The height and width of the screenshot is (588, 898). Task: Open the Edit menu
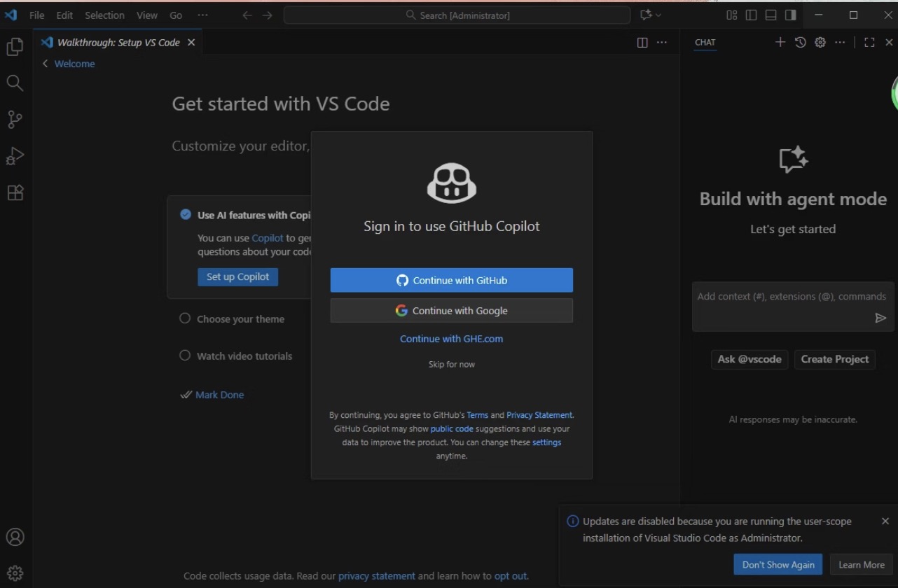click(64, 15)
